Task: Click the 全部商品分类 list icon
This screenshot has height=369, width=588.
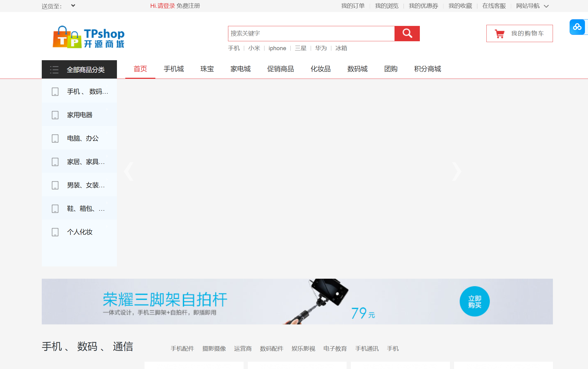Action: [x=54, y=70]
